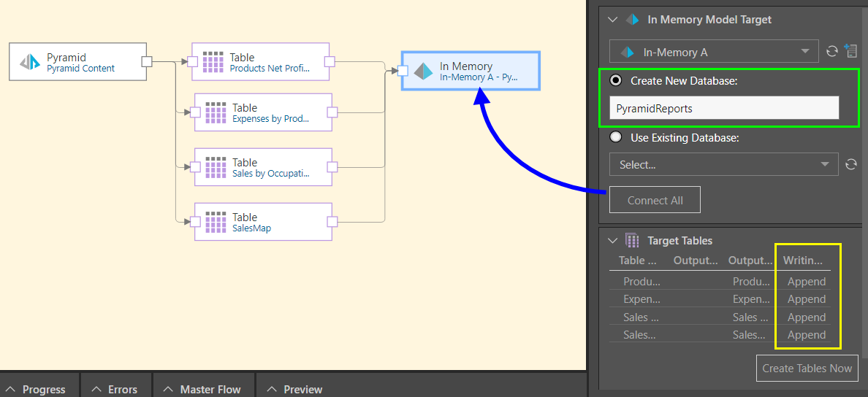The width and height of the screenshot is (868, 397).
Task: Select the Expenses by Prod... table node
Action: click(263, 112)
